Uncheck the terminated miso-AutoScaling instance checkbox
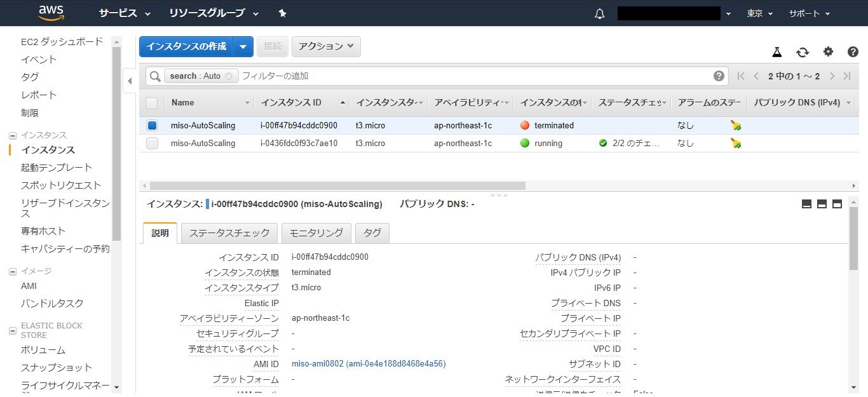This screenshot has height=397, width=868. pyautogui.click(x=152, y=126)
